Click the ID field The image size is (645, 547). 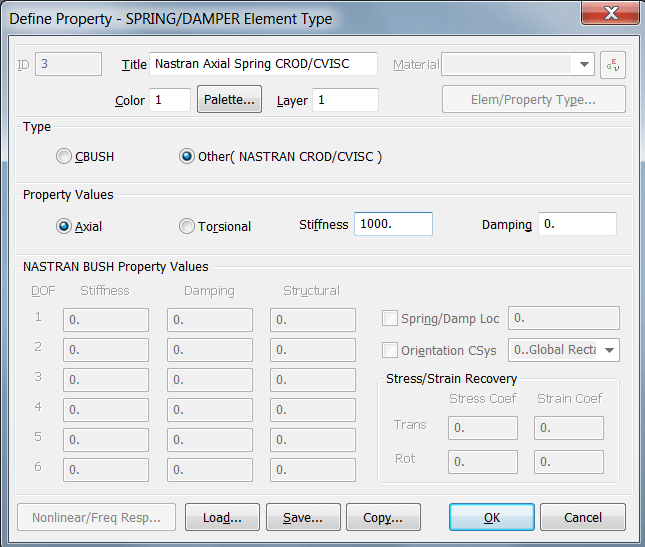pos(68,64)
